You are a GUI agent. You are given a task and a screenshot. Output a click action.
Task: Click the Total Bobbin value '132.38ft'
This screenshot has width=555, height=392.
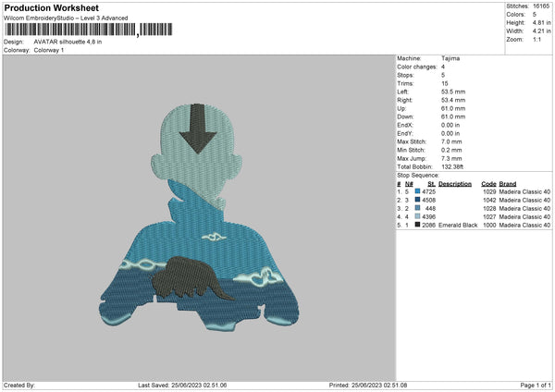point(452,166)
